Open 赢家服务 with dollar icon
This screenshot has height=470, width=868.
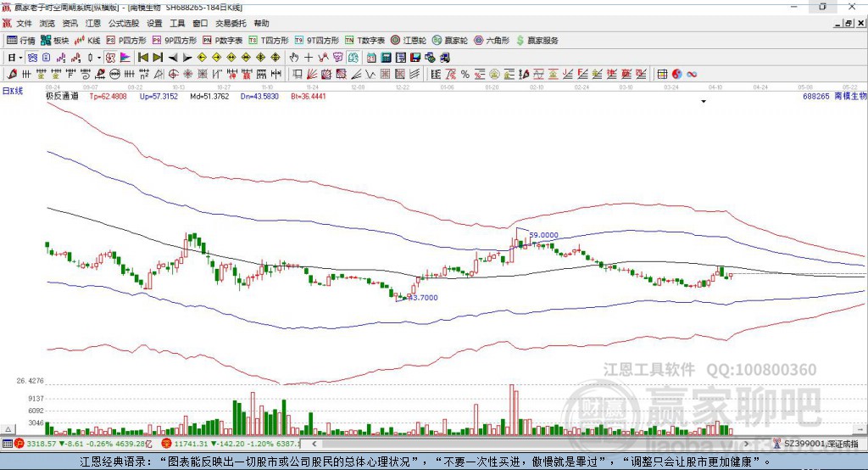[x=537, y=41]
